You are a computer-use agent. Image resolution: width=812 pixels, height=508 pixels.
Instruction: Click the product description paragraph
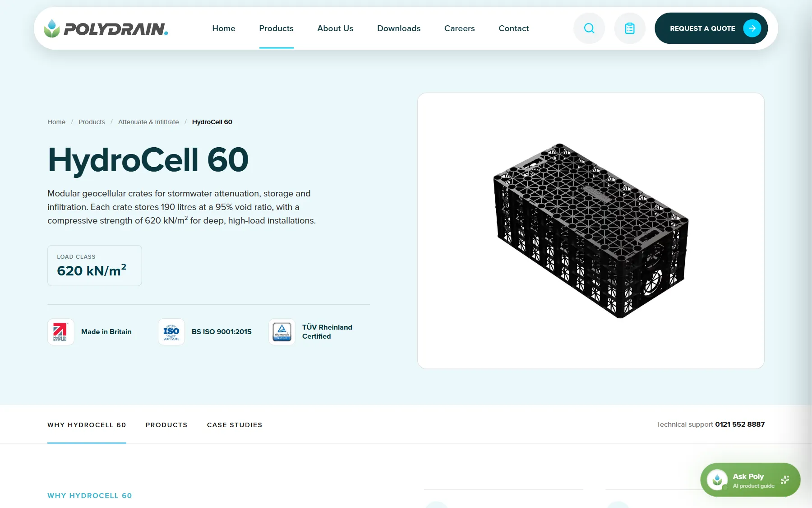click(x=182, y=207)
